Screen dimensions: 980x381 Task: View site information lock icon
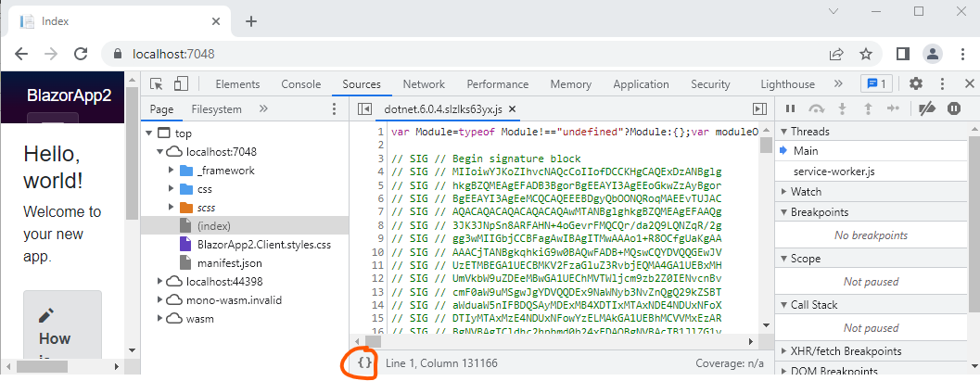[117, 55]
